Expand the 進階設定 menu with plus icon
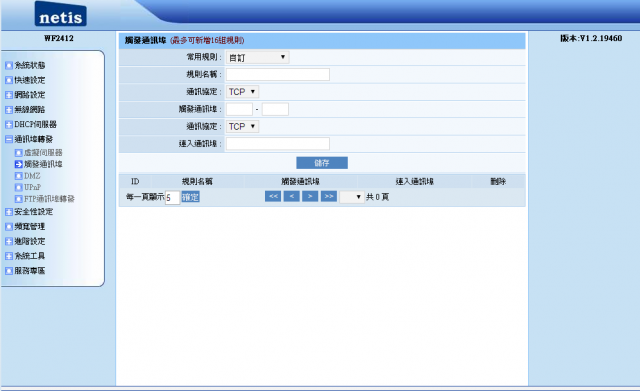This screenshot has height=391, width=640. [x=9, y=241]
